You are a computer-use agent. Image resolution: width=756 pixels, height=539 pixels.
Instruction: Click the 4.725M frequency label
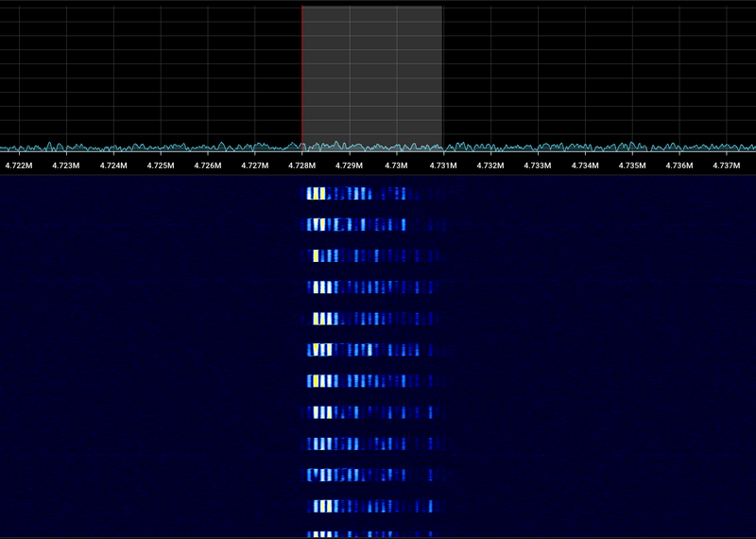(x=161, y=165)
